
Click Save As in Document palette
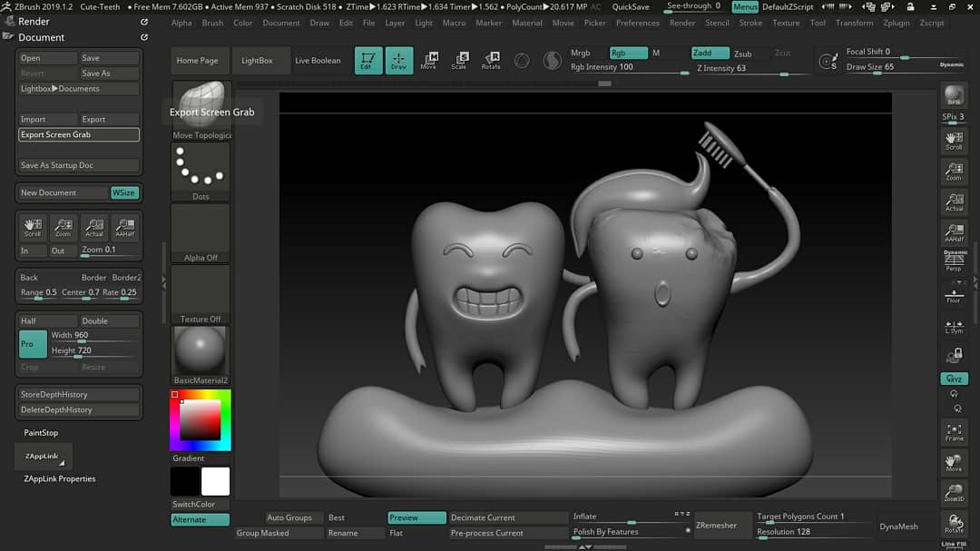pyautogui.click(x=109, y=74)
